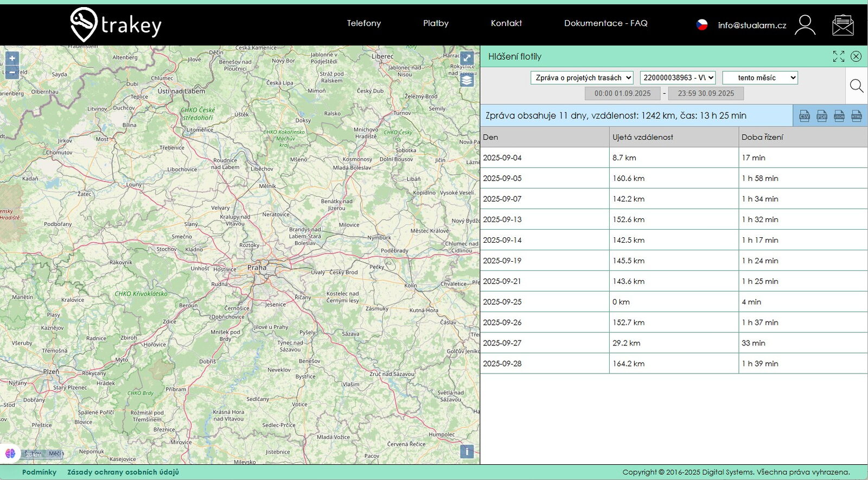Show map info button
Viewport: 868px width, 480px height.
tap(467, 451)
